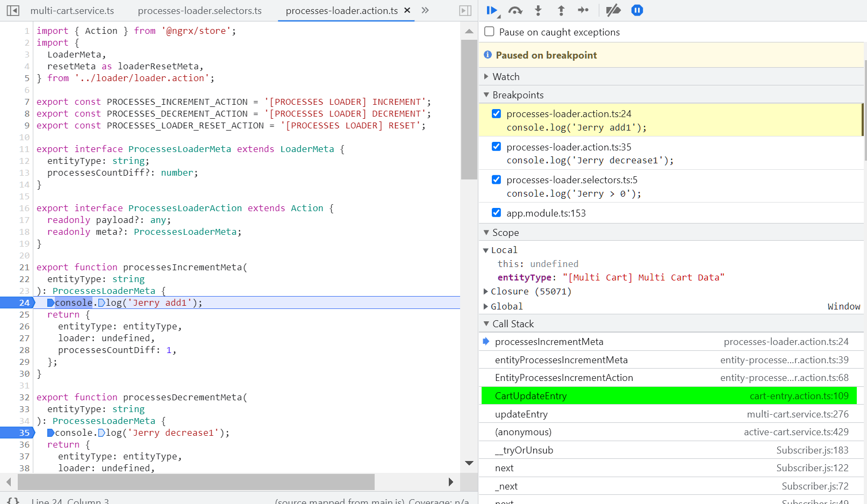The image size is (867, 504).
Task: Deactivate all breakpoints
Action: click(613, 10)
